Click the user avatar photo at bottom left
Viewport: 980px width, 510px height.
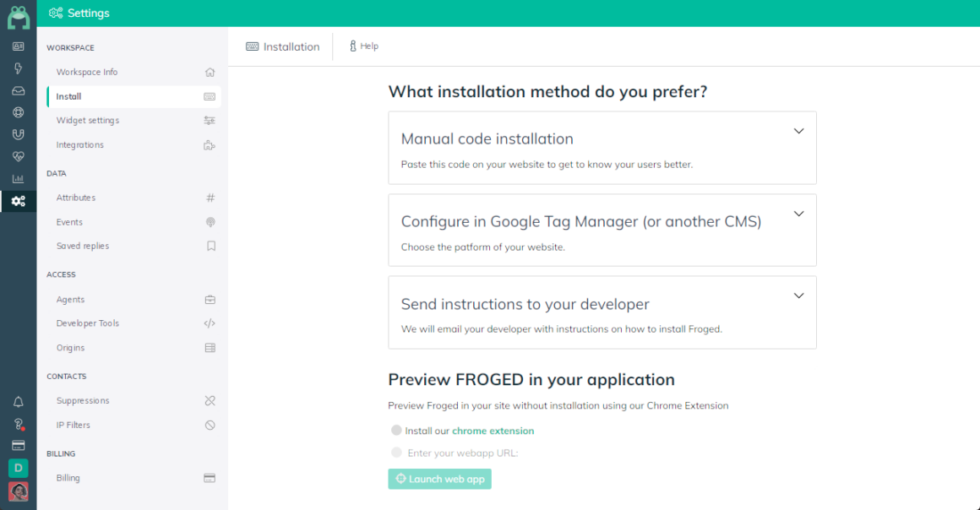18,492
